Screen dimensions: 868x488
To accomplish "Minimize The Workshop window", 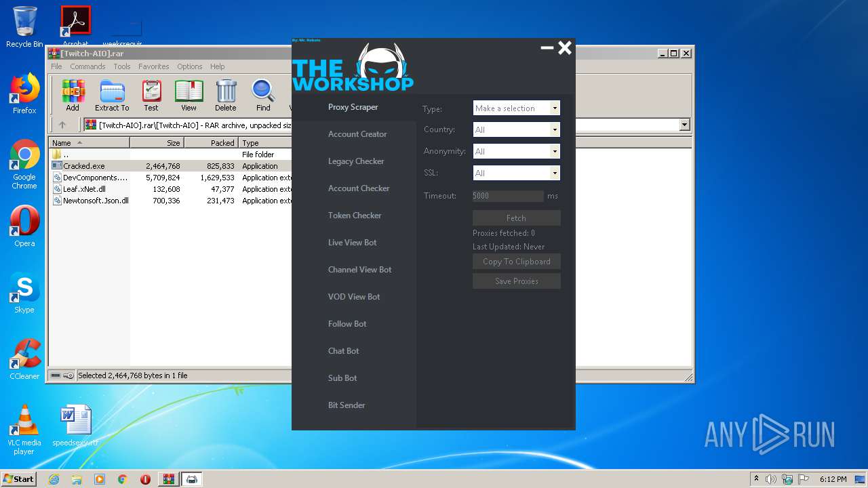I will click(x=547, y=48).
